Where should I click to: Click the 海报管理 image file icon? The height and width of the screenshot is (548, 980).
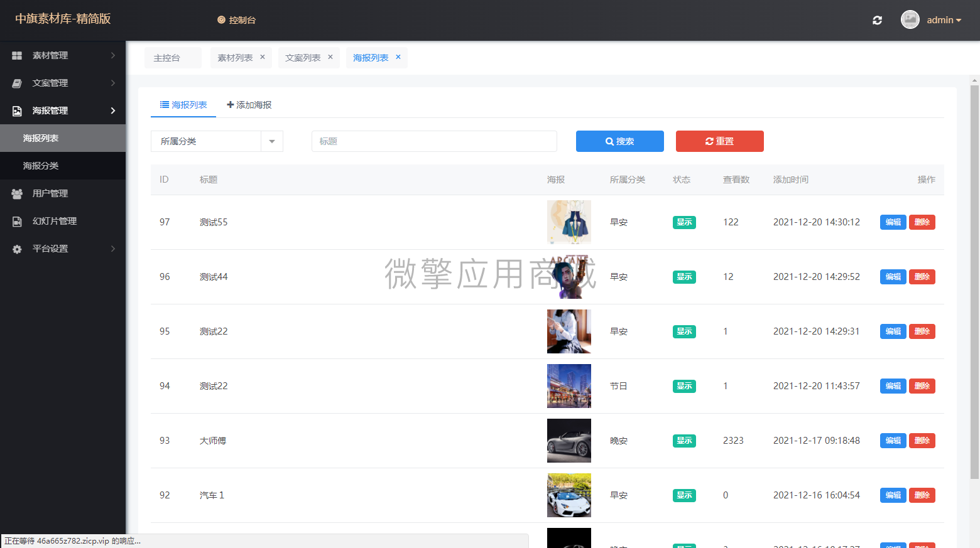[17, 110]
